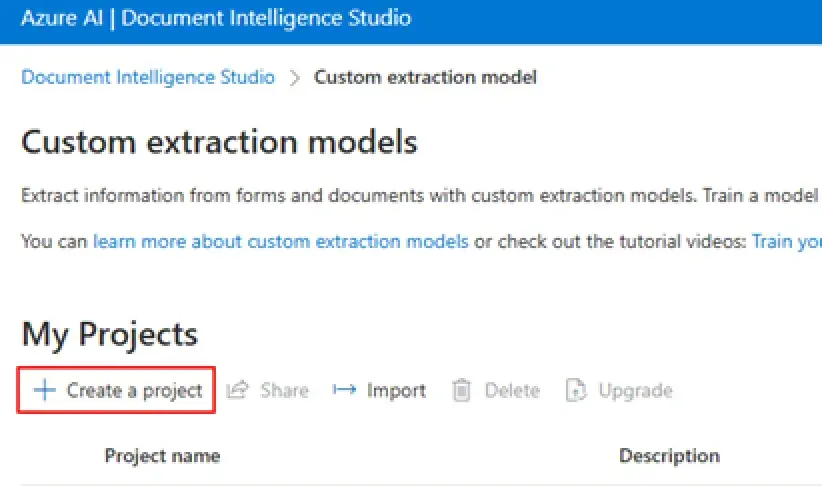The height and width of the screenshot is (486, 822).
Task: Click the Import arrow icon
Action: point(344,390)
